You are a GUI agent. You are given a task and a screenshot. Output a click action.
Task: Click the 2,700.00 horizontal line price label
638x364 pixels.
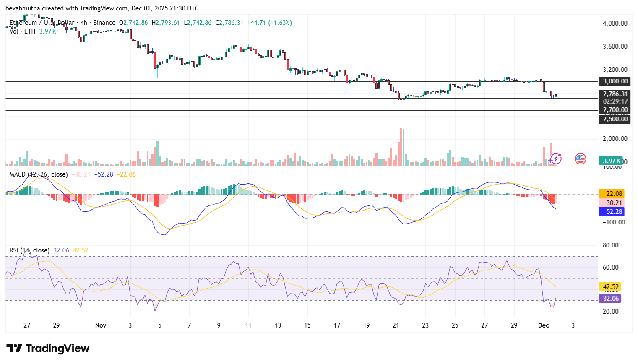point(615,110)
